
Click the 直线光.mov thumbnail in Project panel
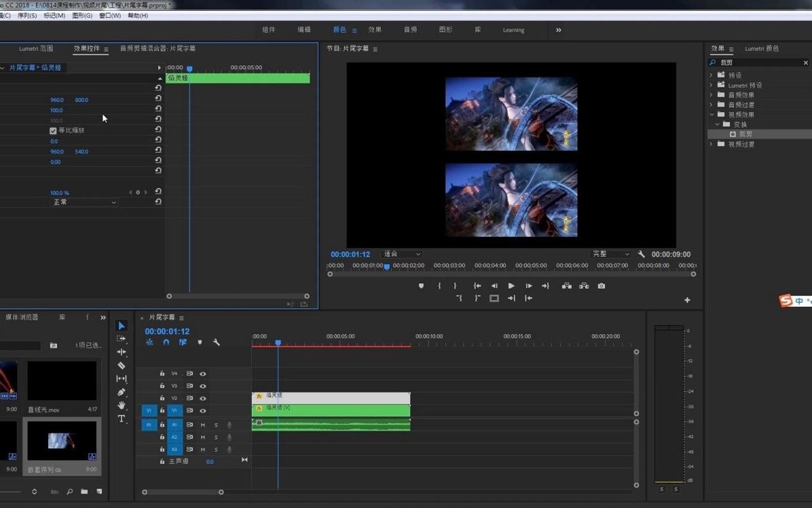point(62,381)
